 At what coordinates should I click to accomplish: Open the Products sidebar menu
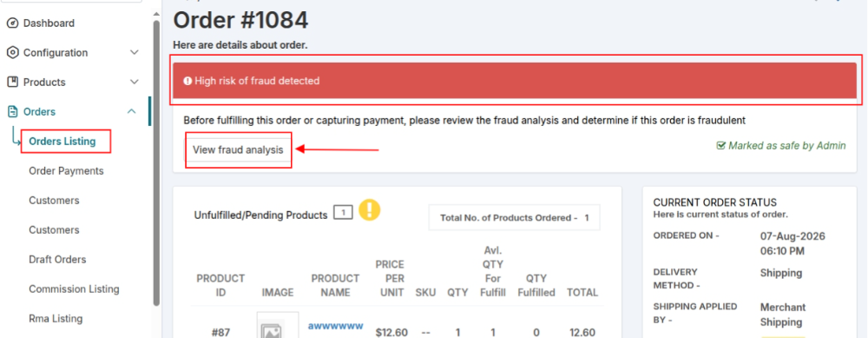44,82
